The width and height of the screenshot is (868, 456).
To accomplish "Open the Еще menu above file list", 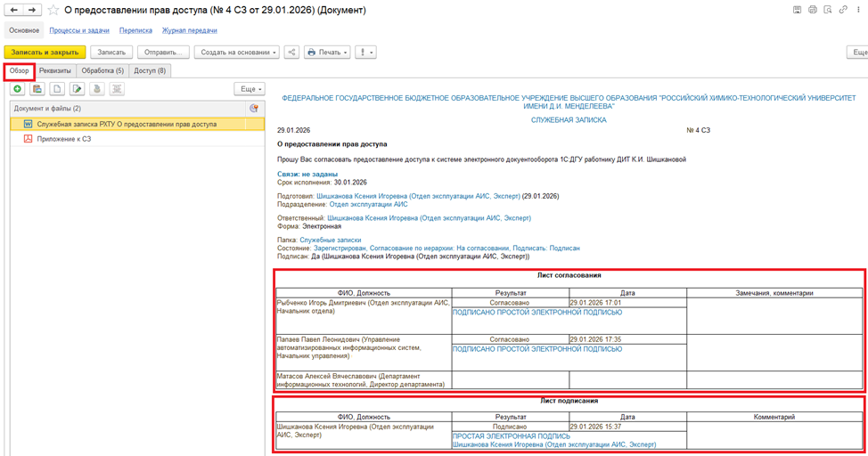I will (x=249, y=89).
